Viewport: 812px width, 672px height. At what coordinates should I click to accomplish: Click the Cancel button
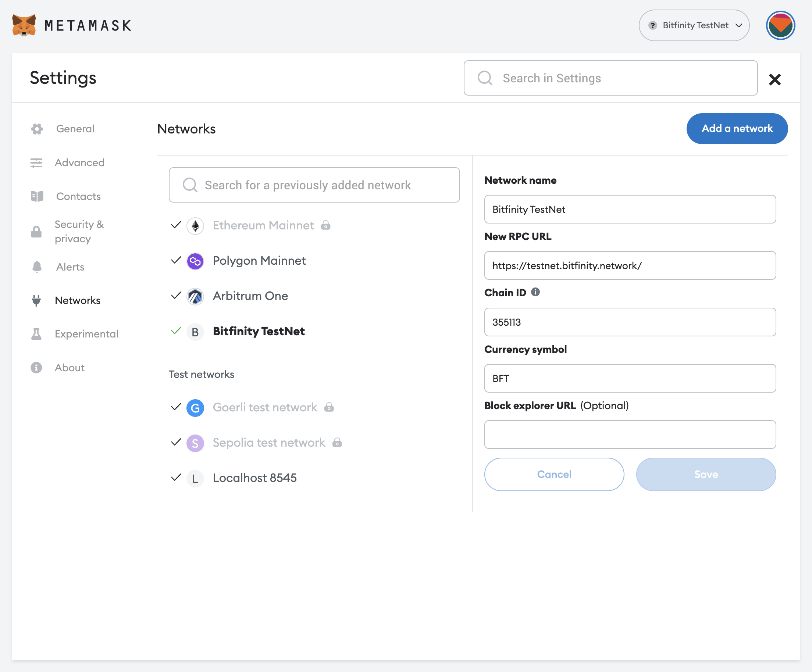554,474
